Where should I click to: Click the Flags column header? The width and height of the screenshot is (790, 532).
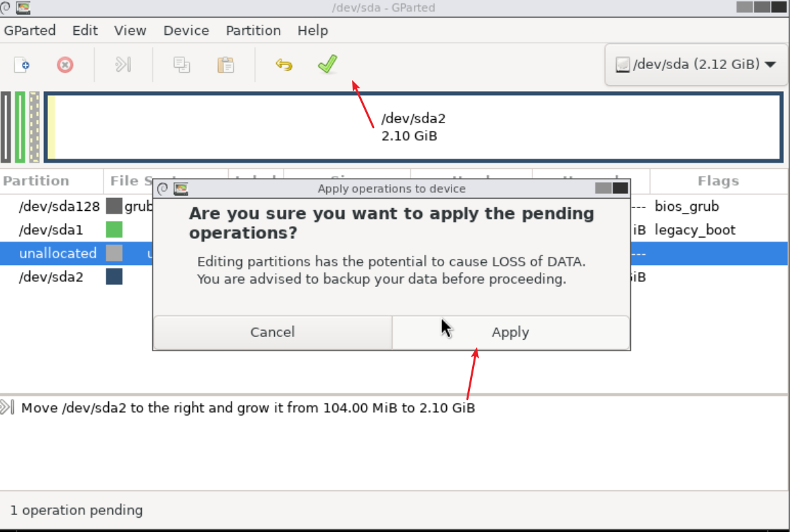tap(717, 181)
